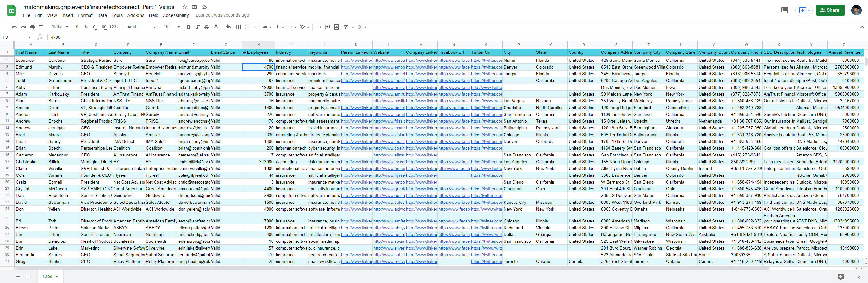The width and height of the screenshot is (868, 283).
Task: Open the Data menu
Action: pyautogui.click(x=102, y=15)
